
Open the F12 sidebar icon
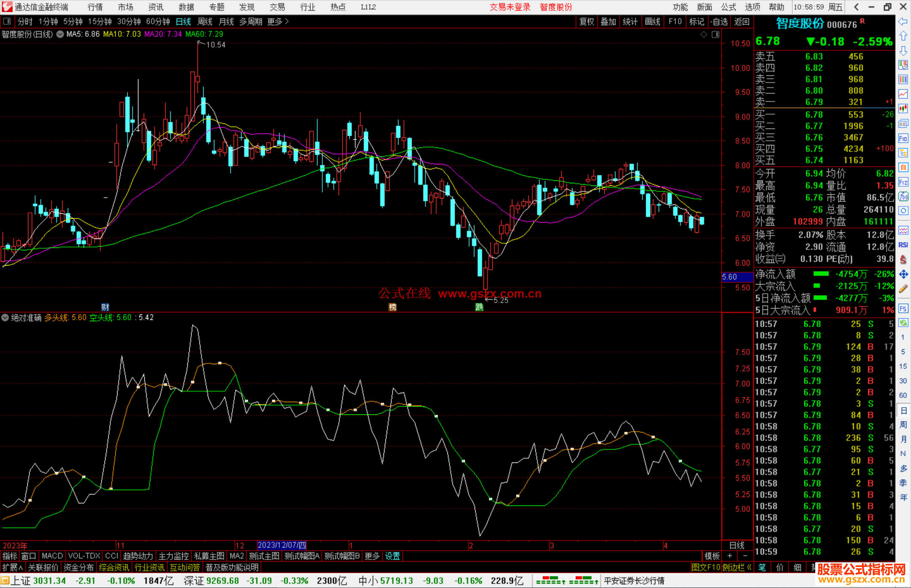pyautogui.click(x=903, y=182)
